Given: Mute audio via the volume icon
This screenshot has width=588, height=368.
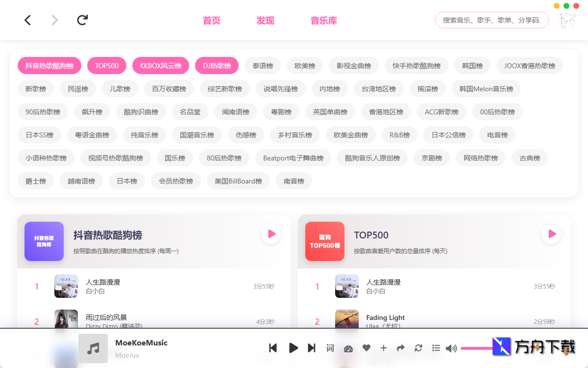Looking at the screenshot, I should tap(451, 348).
